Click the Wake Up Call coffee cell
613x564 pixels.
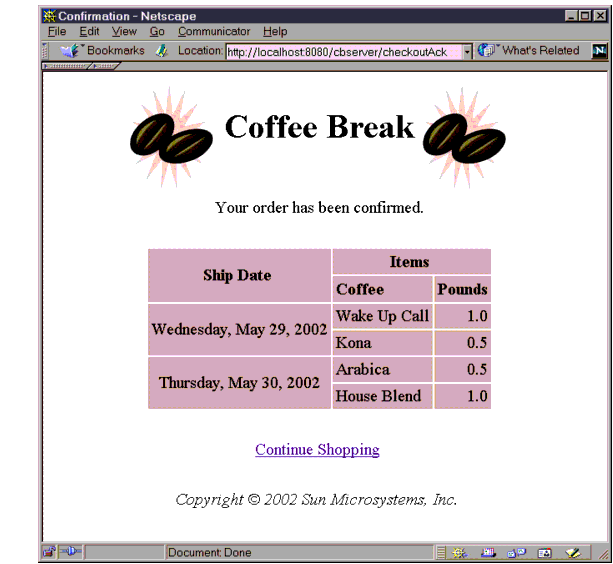coord(382,316)
